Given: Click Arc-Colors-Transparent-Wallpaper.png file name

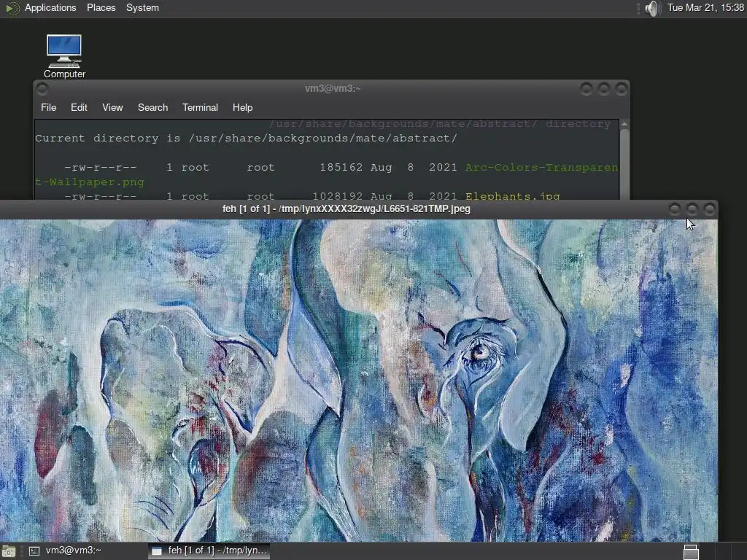Looking at the screenshot, I should tap(542, 168).
